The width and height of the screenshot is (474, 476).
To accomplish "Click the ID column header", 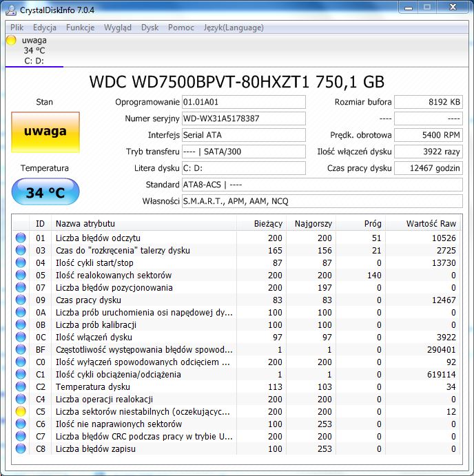I will click(x=40, y=224).
